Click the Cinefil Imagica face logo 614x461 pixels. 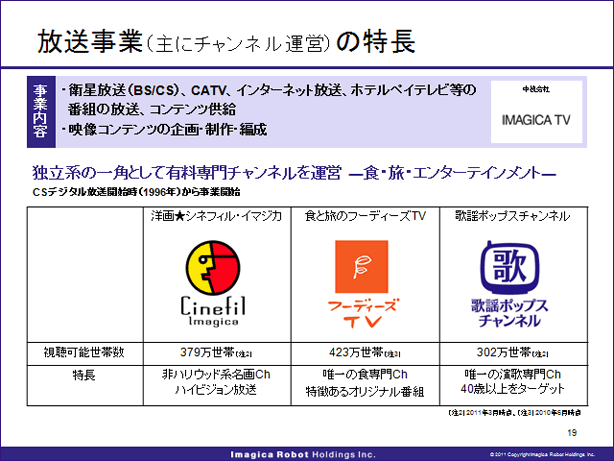[x=213, y=268]
